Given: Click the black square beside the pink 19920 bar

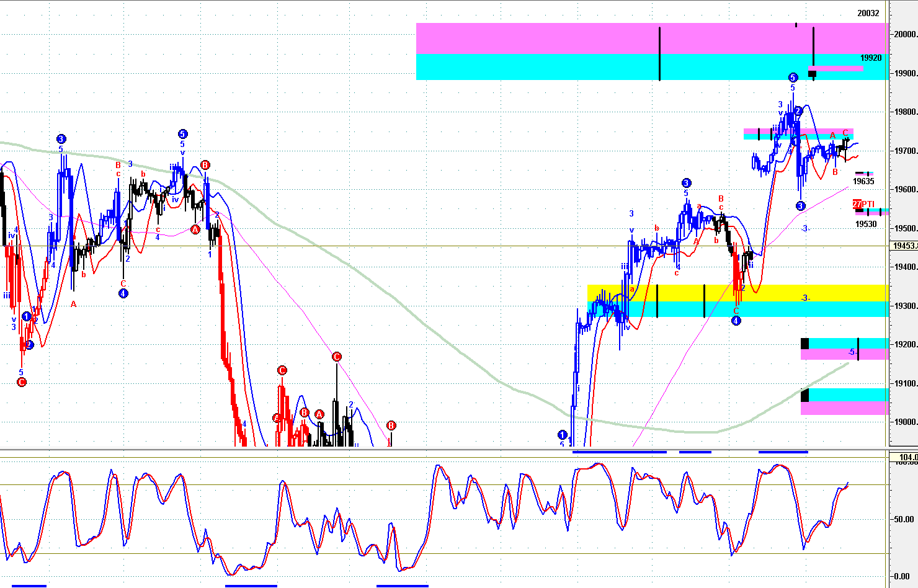Looking at the screenshot, I should 812,74.
